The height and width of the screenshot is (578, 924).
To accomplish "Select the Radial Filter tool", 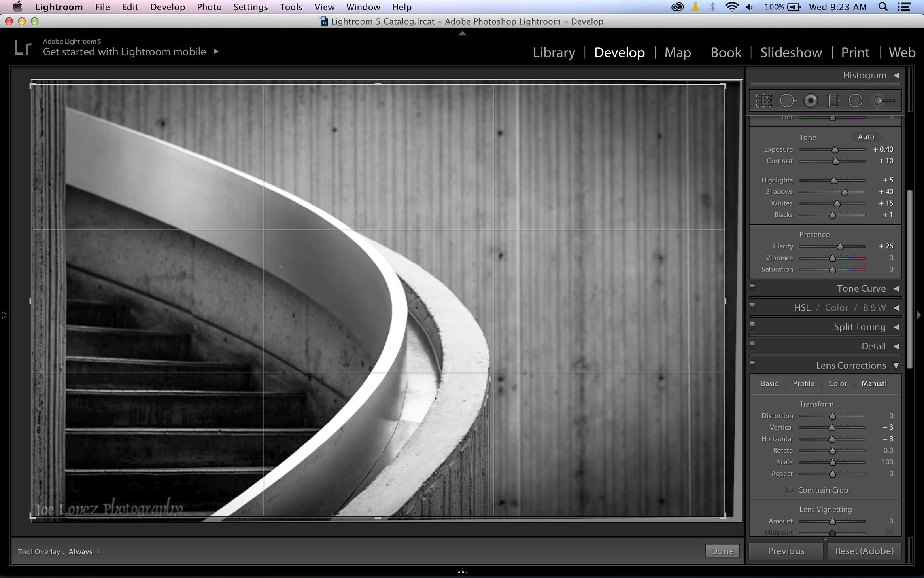I will [x=855, y=100].
